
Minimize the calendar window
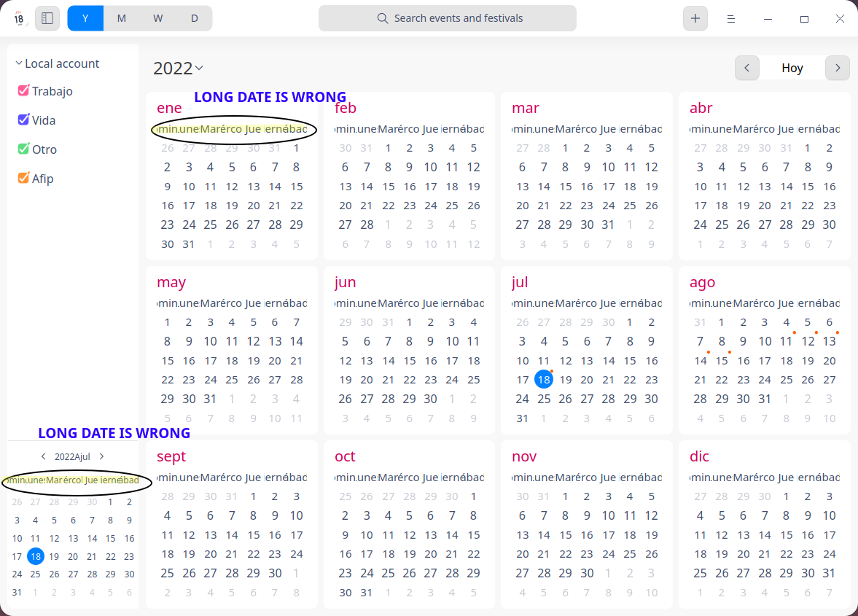coord(768,19)
